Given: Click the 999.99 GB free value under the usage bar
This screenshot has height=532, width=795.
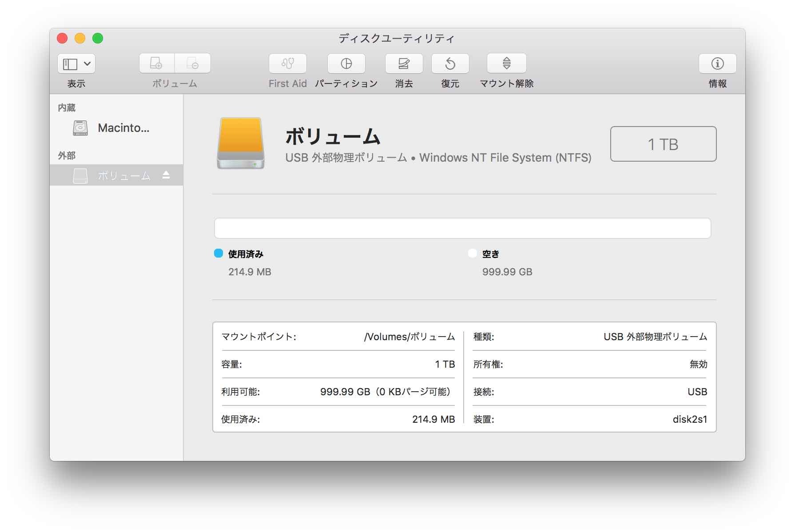Looking at the screenshot, I should [x=507, y=272].
